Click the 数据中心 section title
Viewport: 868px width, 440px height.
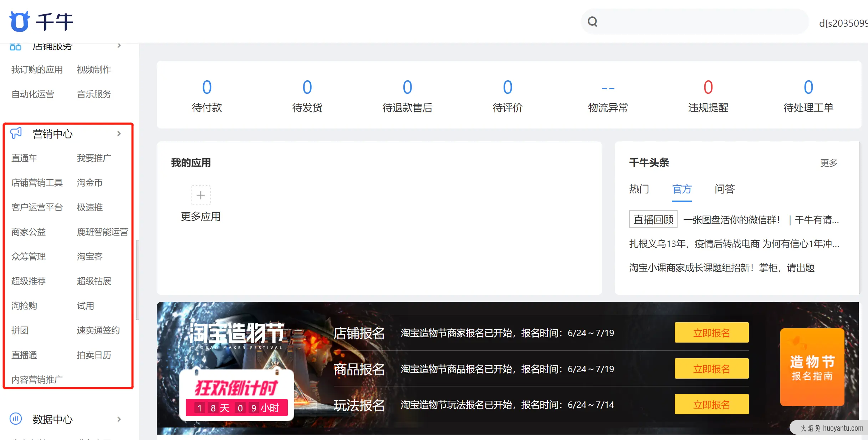pos(53,419)
